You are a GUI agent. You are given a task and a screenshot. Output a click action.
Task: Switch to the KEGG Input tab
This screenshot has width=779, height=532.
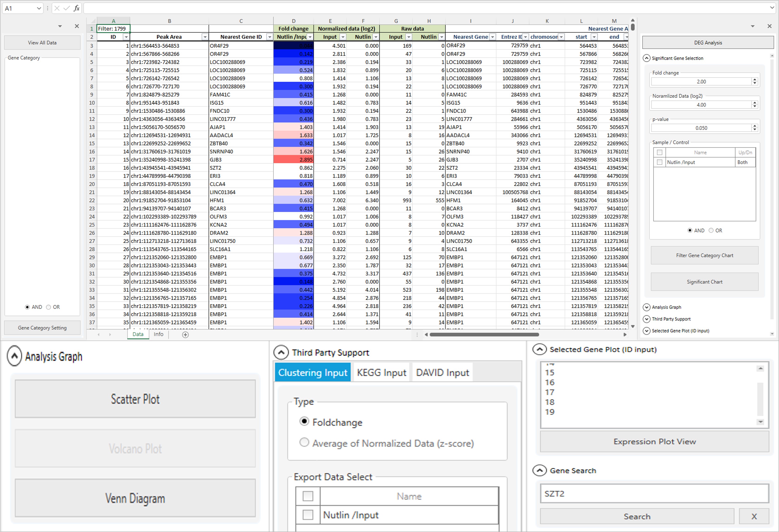tap(381, 372)
